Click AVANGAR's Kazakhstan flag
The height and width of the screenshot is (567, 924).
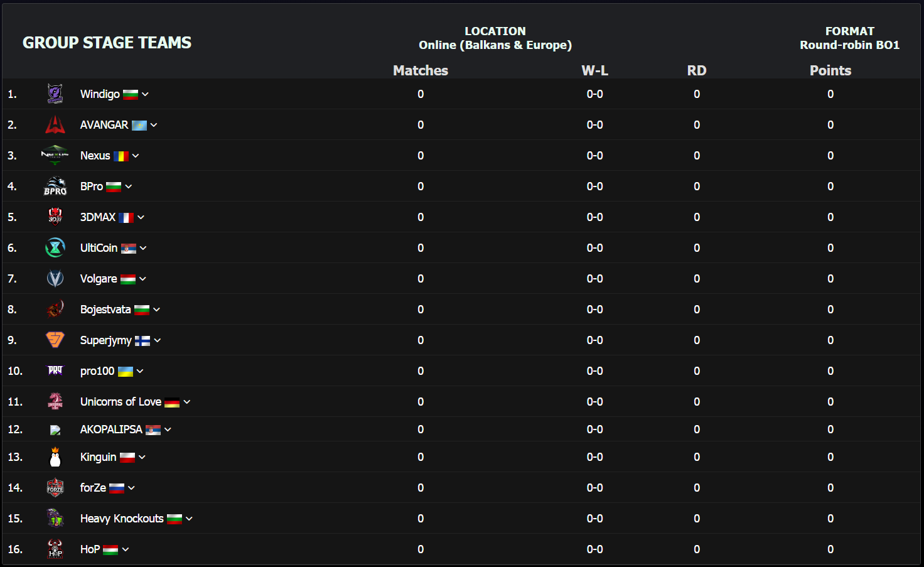139,126
